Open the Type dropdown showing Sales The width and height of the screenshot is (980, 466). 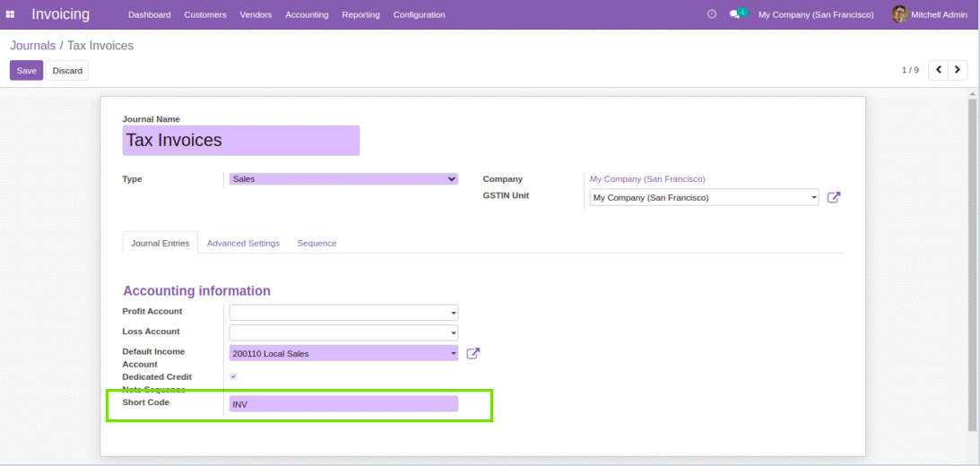[343, 179]
